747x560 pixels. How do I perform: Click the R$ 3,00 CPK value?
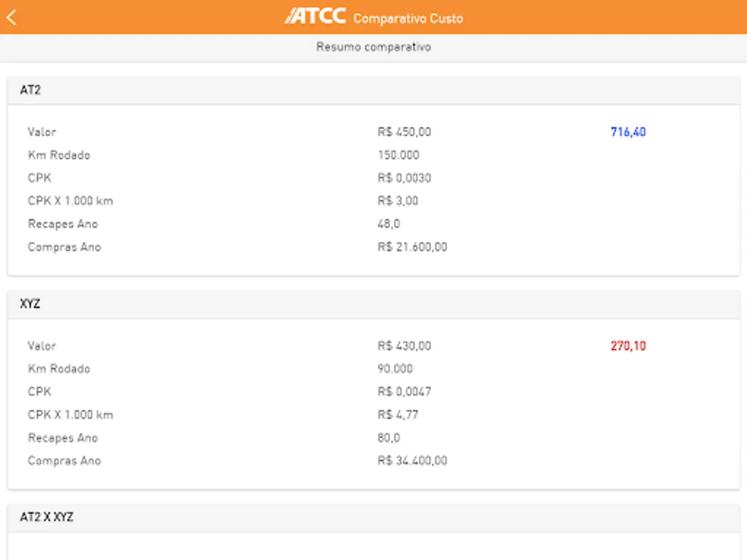[398, 201]
